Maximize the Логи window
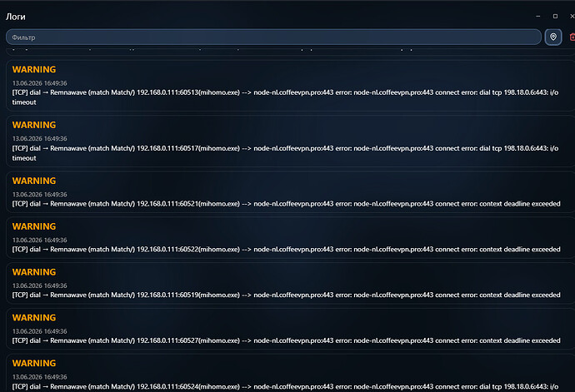The image size is (575, 392). coord(555,16)
